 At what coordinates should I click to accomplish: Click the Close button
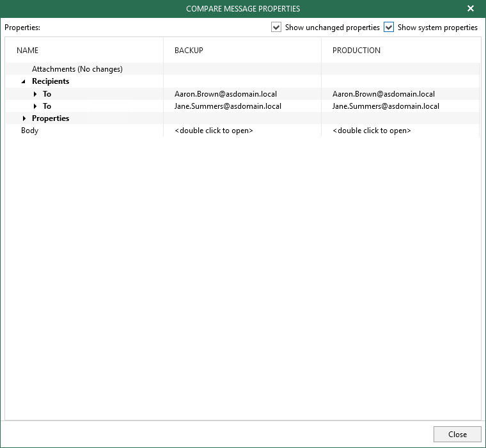coord(457,434)
